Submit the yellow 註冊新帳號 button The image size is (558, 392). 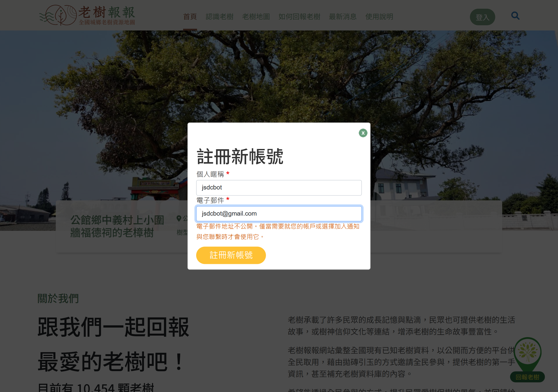coord(231,255)
